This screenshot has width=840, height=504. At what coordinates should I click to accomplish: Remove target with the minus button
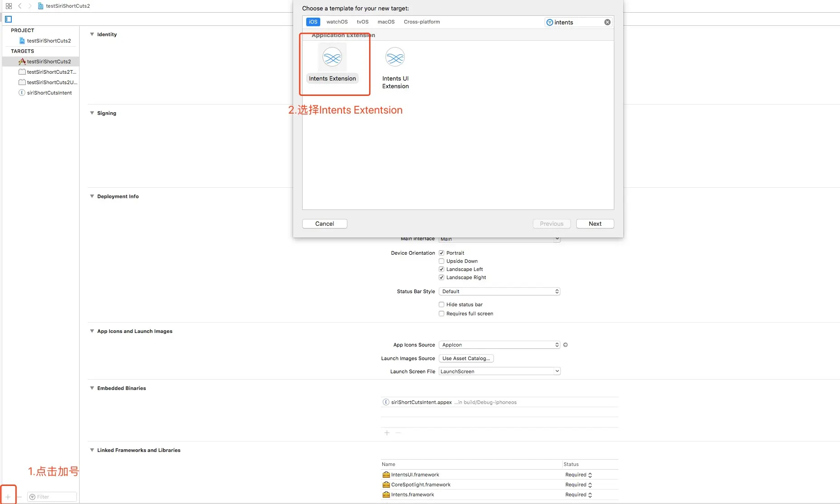pyautogui.click(x=19, y=497)
